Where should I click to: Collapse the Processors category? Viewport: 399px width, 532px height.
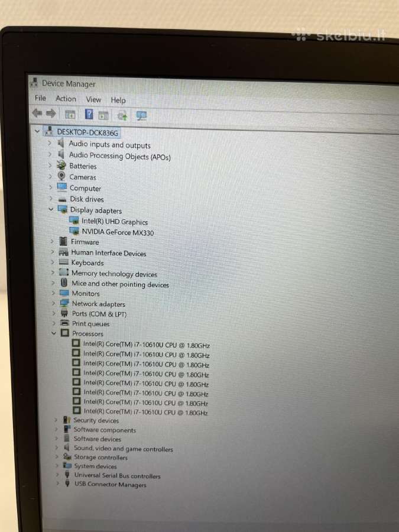54,333
